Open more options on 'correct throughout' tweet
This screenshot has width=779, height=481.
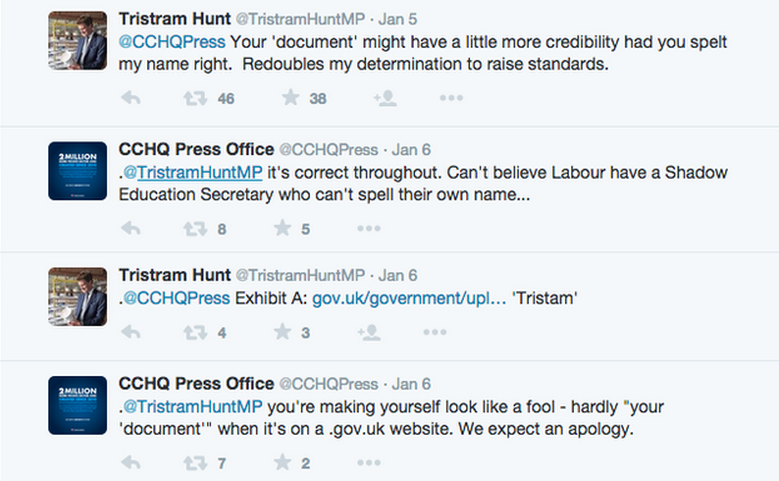(x=369, y=229)
